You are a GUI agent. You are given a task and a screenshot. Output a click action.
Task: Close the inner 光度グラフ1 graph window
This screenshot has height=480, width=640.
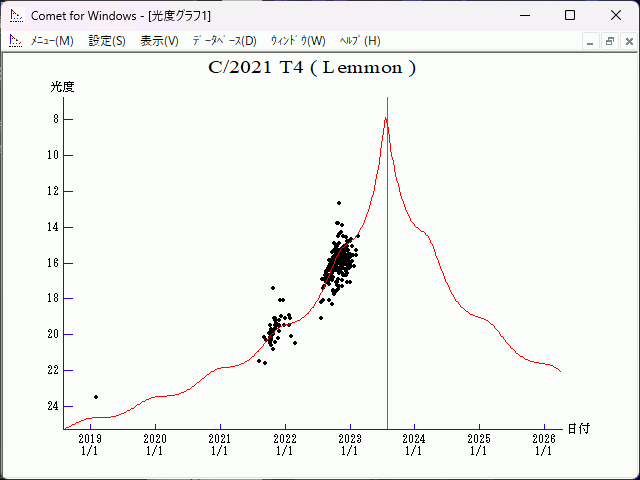coord(627,41)
